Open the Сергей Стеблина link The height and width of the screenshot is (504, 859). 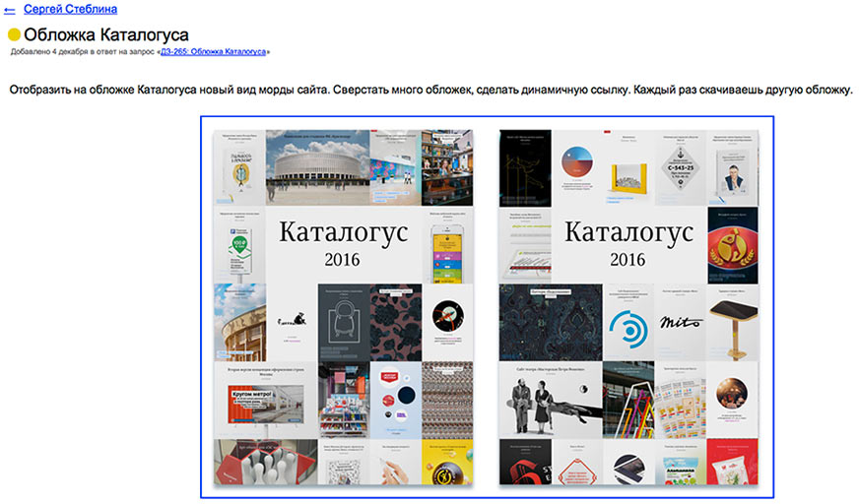click(x=70, y=9)
